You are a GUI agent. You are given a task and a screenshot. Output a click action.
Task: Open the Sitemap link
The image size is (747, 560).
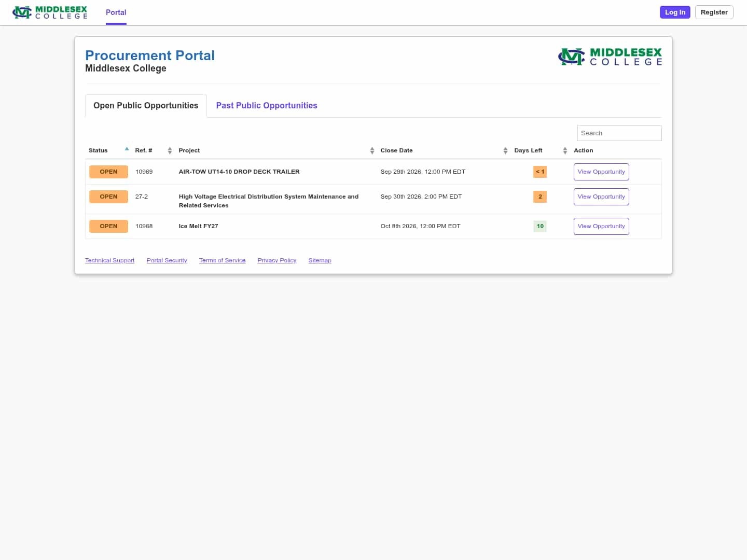320,260
